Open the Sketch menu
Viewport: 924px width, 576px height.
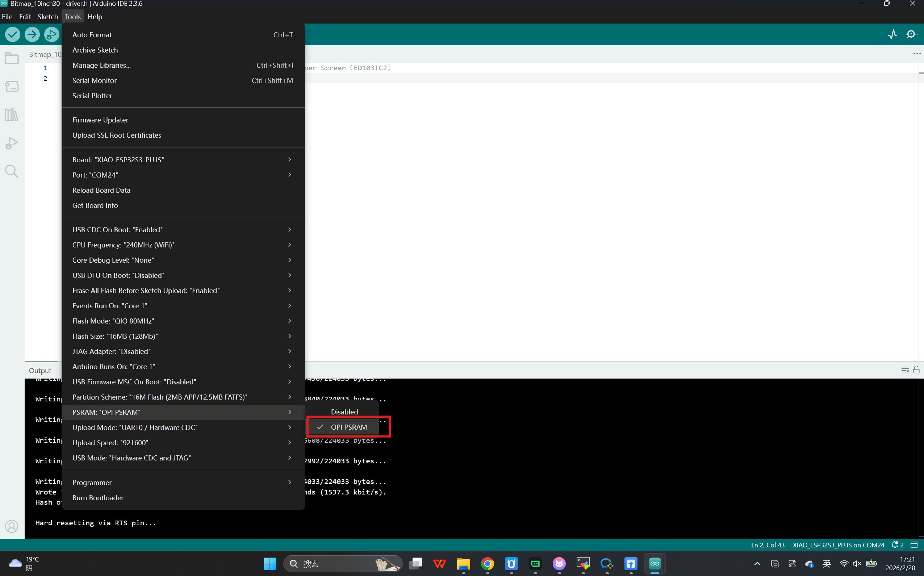pyautogui.click(x=47, y=17)
